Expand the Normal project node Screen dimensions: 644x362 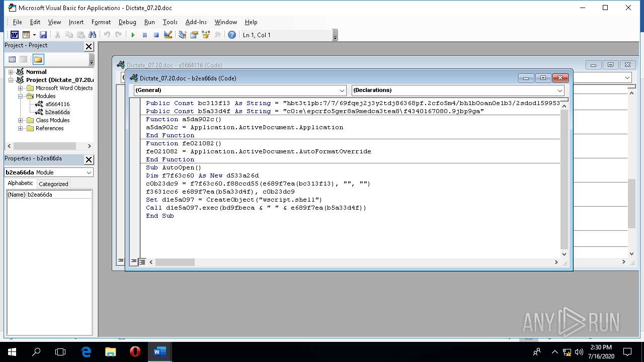(11, 72)
